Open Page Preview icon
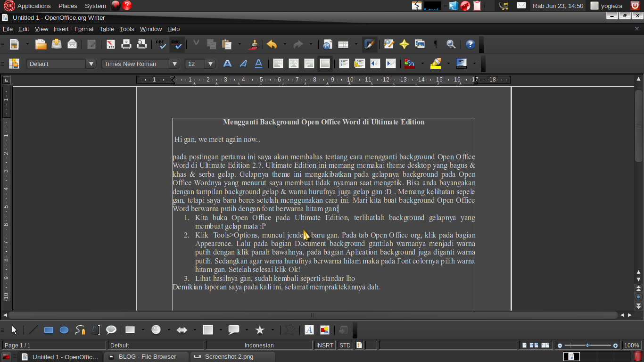 142,44
